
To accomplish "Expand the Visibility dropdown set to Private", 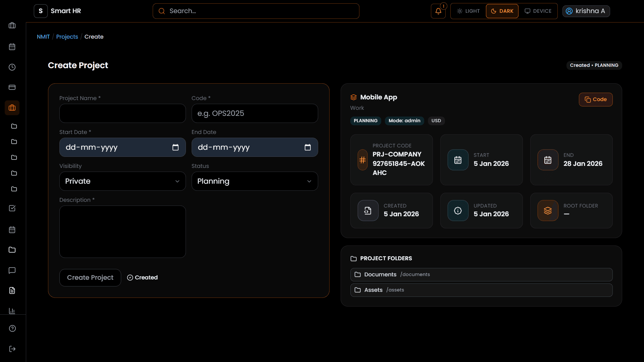I will coord(122,181).
